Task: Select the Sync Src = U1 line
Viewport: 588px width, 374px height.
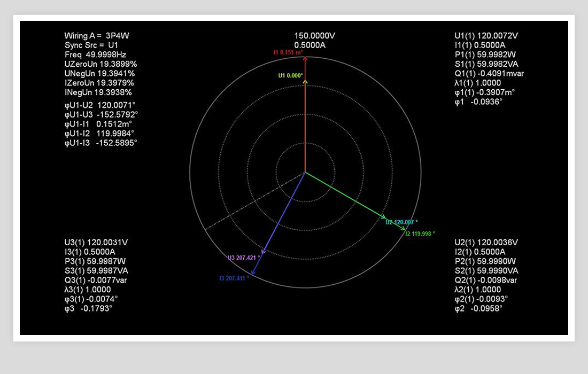Action: (x=91, y=45)
